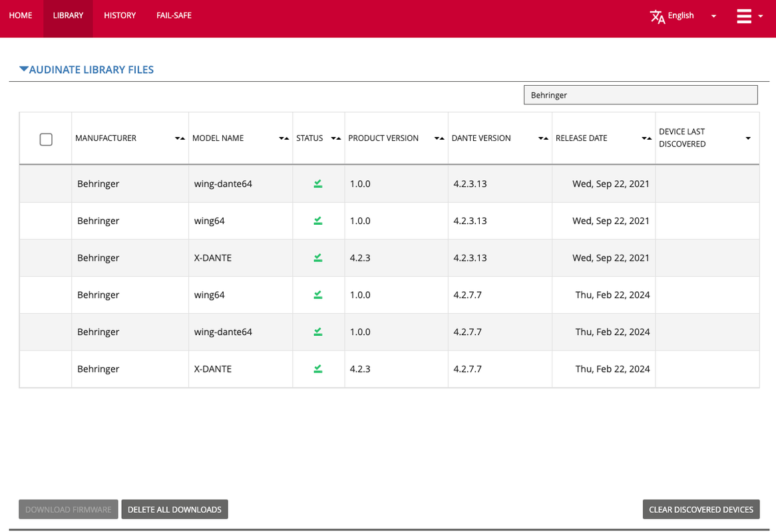Click status checkmark for X-DANTE 4.2.7.7

pyautogui.click(x=318, y=369)
